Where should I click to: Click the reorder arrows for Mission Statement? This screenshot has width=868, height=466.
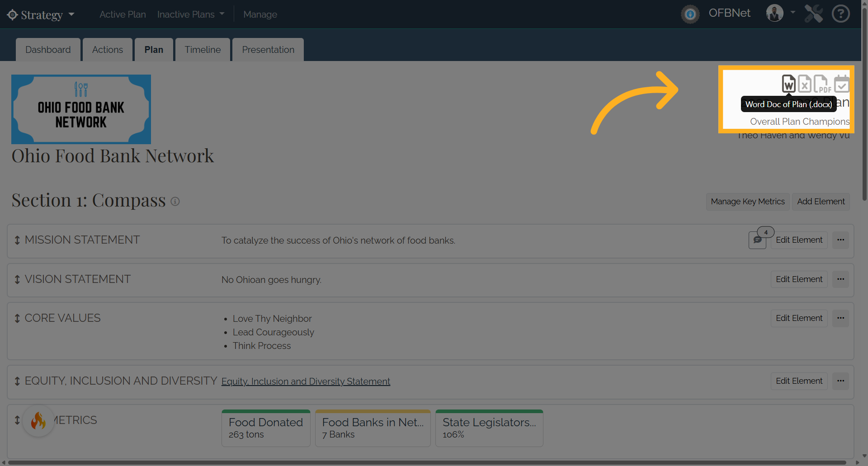17,240
